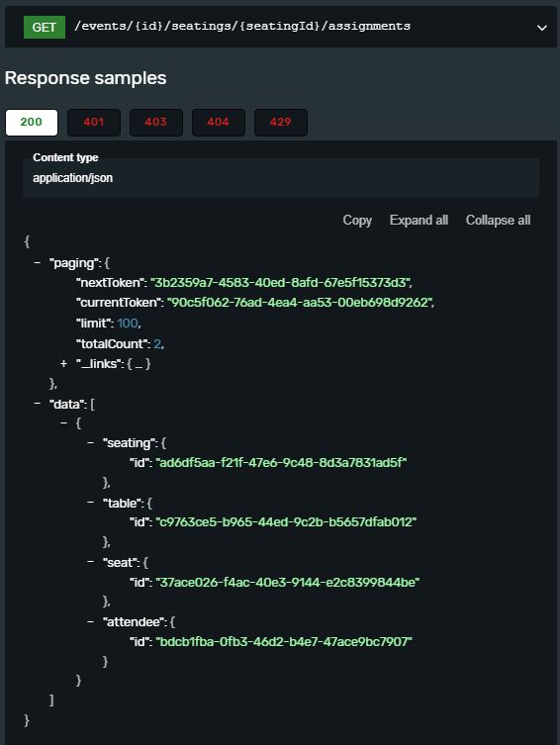Collapse the "data" array
The width and height of the screenshot is (560, 745).
(38, 404)
